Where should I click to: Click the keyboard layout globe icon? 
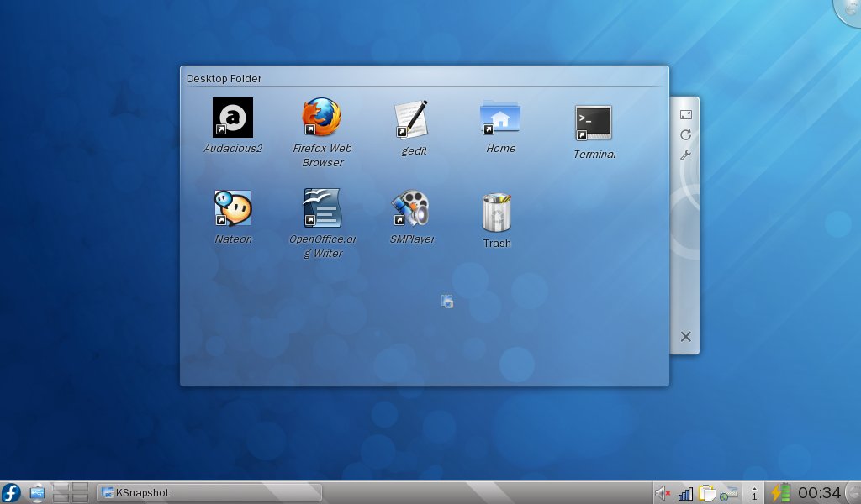(x=728, y=494)
